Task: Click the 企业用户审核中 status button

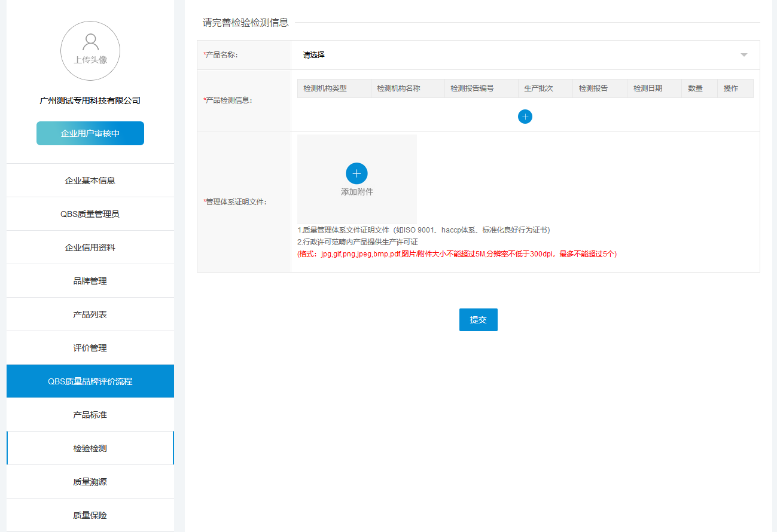Action: [x=90, y=133]
